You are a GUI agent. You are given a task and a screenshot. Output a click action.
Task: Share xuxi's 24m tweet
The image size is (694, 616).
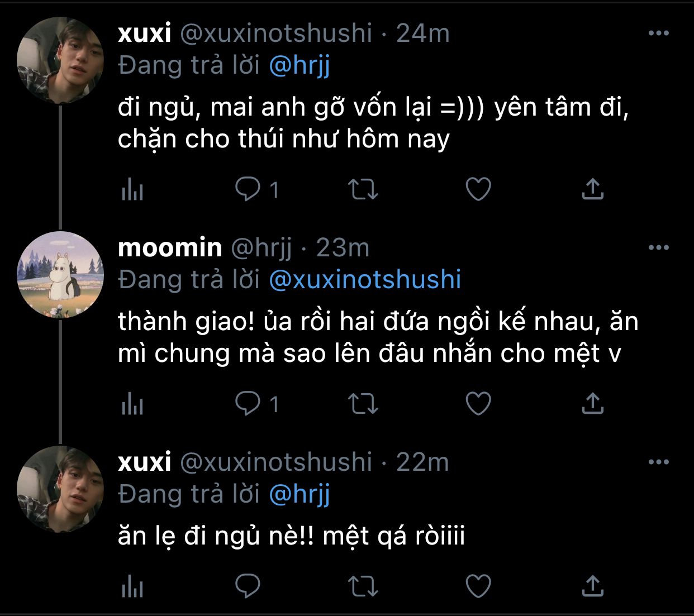(x=593, y=189)
